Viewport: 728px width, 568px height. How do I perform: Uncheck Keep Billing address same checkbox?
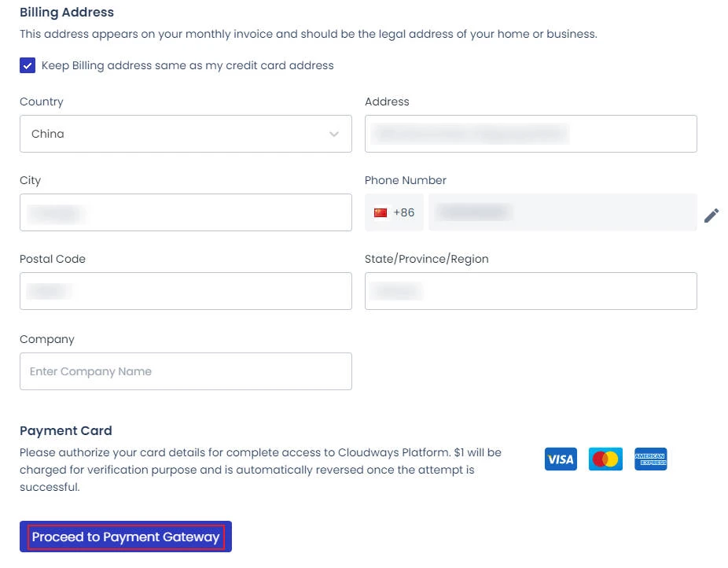(28, 65)
